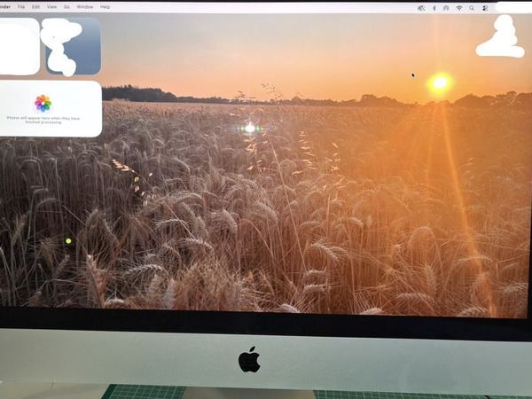Viewport: 532px width, 399px height.
Task: Open the Wi-Fi status menu
Action: [x=459, y=8]
